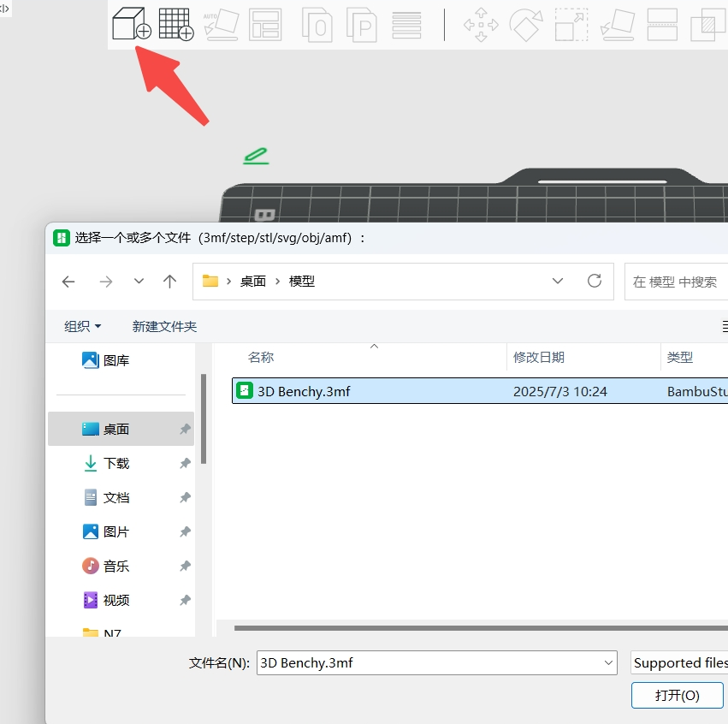Click the 打开(O) button
Viewport: 728px width, 724px height.
pos(677,695)
